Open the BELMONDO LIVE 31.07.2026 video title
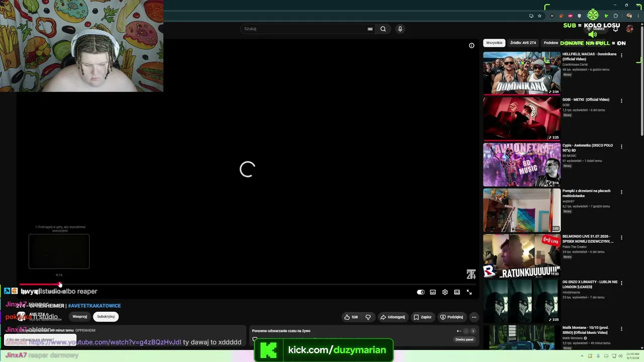This screenshot has width=644, height=362. click(588, 239)
